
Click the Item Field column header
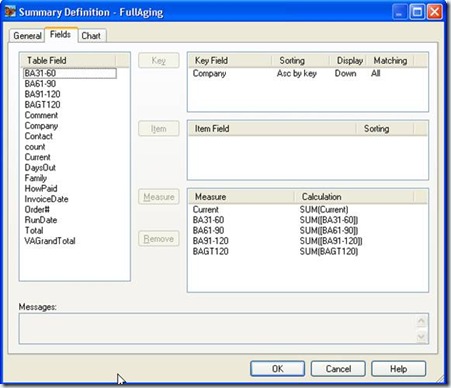(x=272, y=128)
